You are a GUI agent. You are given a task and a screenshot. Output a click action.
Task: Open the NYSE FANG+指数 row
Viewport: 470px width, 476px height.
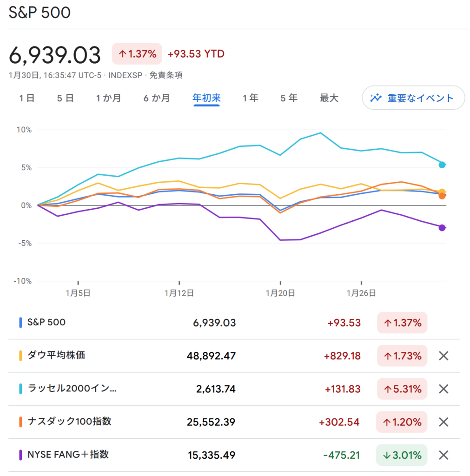68,455
